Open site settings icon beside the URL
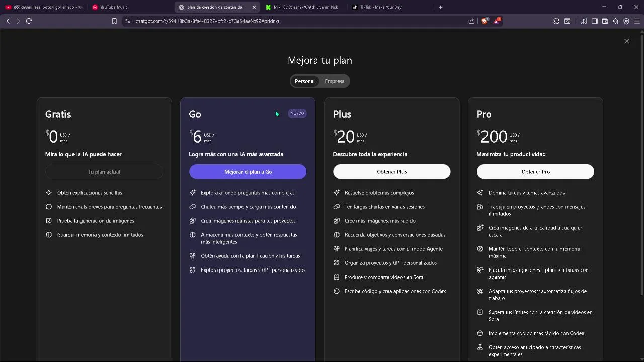The height and width of the screenshot is (362, 644). tap(127, 21)
